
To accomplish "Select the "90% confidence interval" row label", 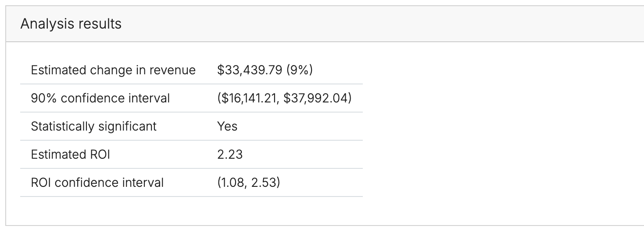I will (100, 98).
